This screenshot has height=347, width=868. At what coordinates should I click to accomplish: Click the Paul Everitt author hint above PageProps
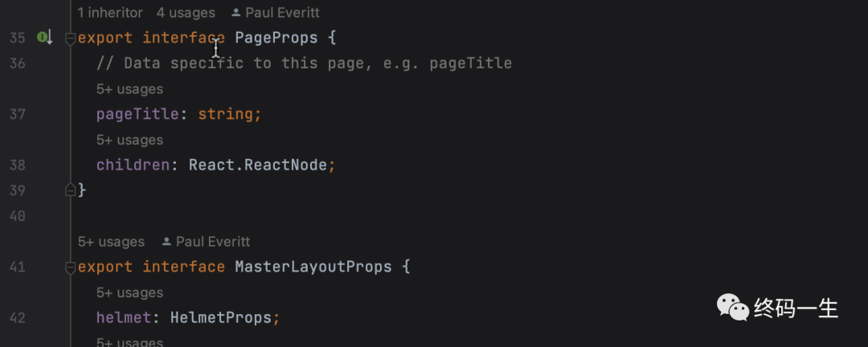click(x=282, y=13)
